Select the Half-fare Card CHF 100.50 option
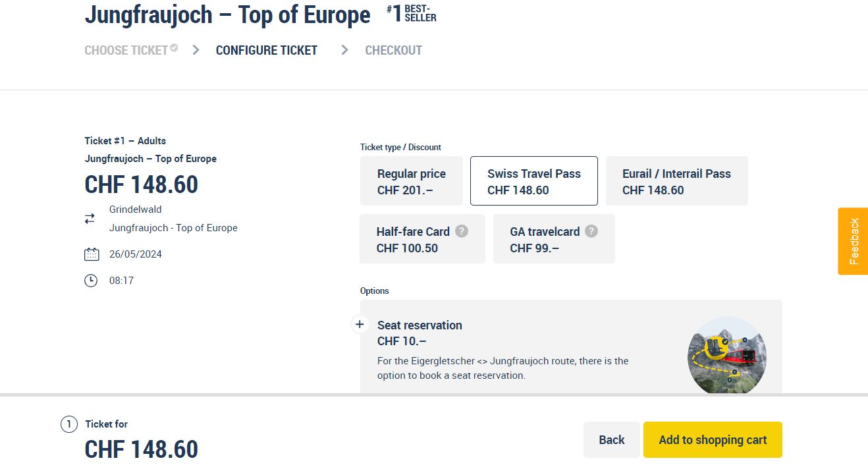 [x=422, y=239]
